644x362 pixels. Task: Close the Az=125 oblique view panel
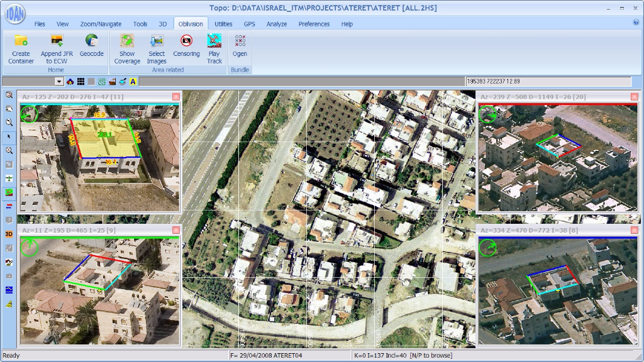point(176,97)
